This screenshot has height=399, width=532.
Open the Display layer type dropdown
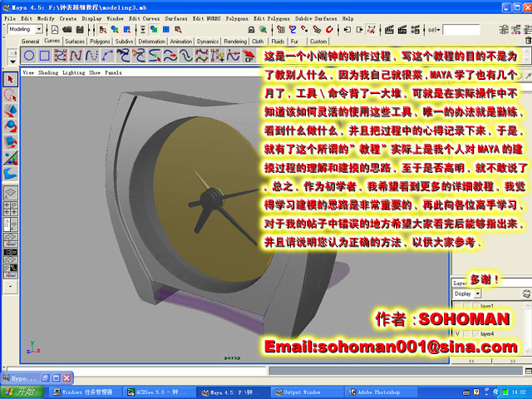pyautogui.click(x=478, y=293)
